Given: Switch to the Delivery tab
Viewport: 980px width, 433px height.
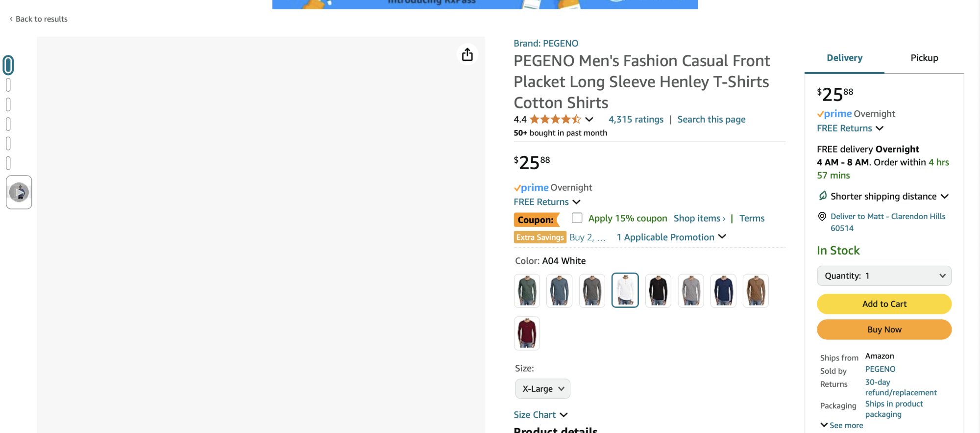Looking at the screenshot, I should pyautogui.click(x=844, y=57).
